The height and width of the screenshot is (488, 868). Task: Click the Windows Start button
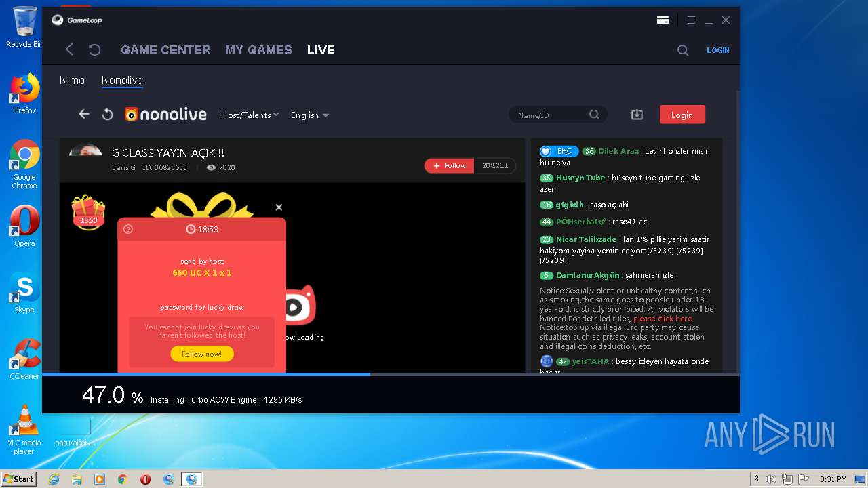point(18,479)
